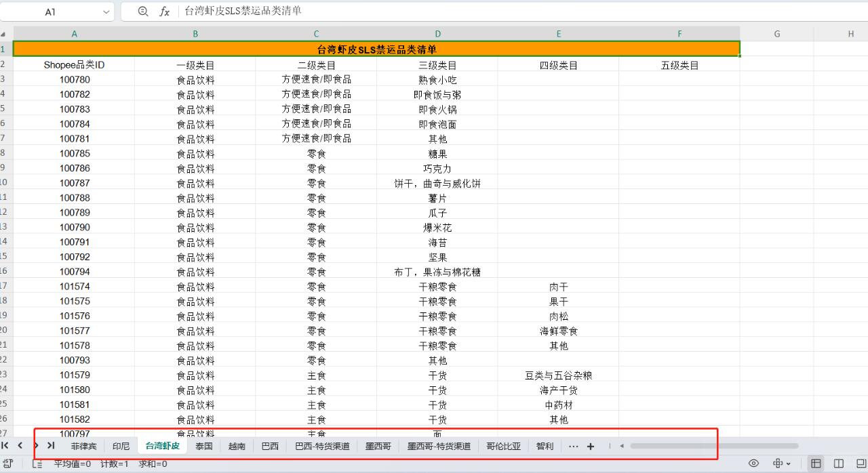Image resolution: width=868 pixels, height=473 pixels.
Task: Open the insert function fx button
Action: click(x=164, y=12)
